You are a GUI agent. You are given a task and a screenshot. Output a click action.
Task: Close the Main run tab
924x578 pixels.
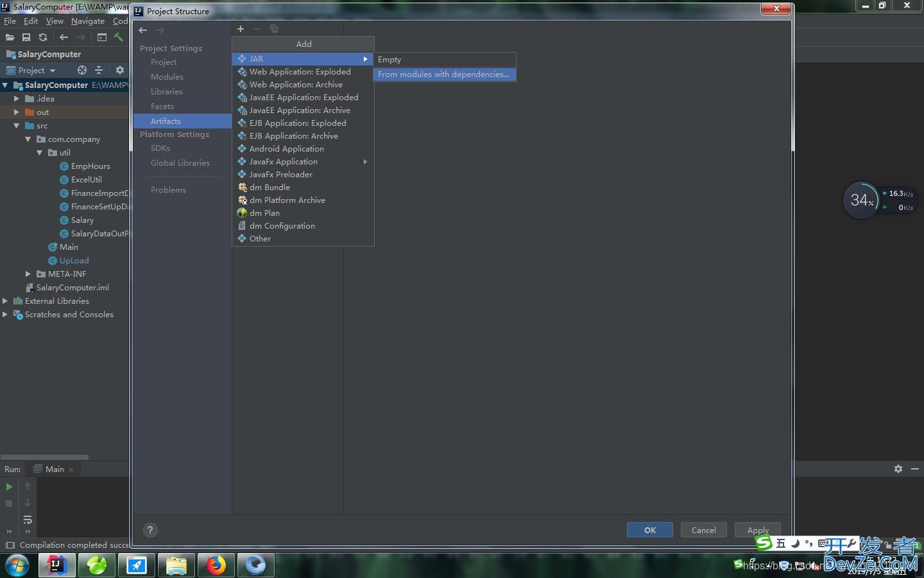click(x=71, y=470)
